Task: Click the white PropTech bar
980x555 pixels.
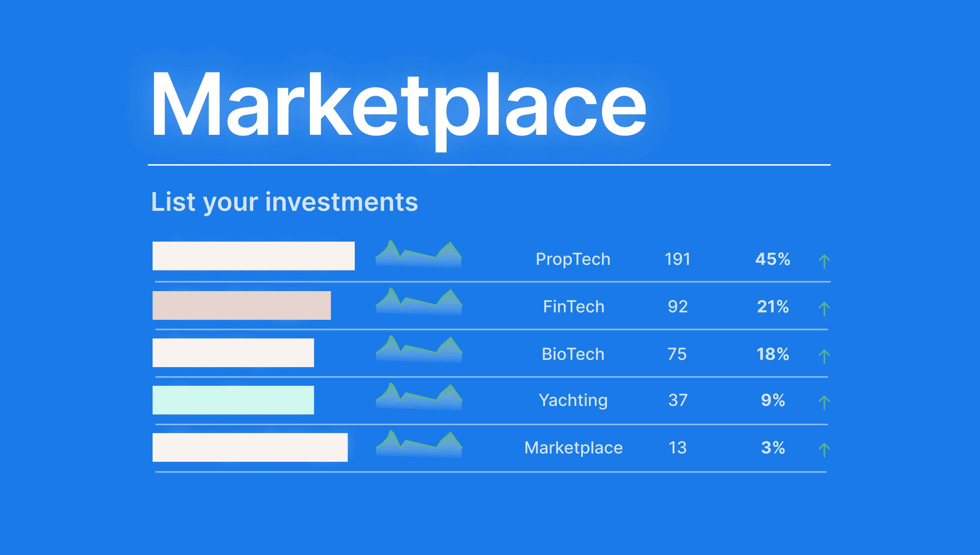Action: tap(253, 256)
